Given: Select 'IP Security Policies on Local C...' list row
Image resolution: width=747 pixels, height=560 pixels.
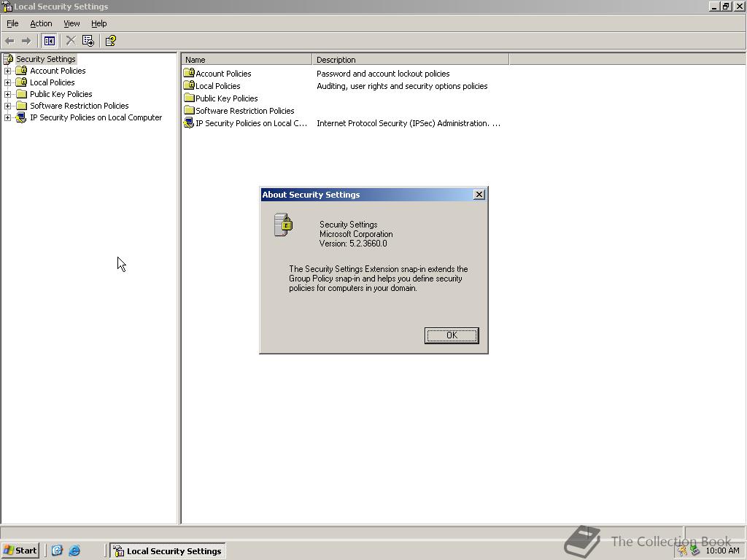Looking at the screenshot, I should pyautogui.click(x=251, y=122).
